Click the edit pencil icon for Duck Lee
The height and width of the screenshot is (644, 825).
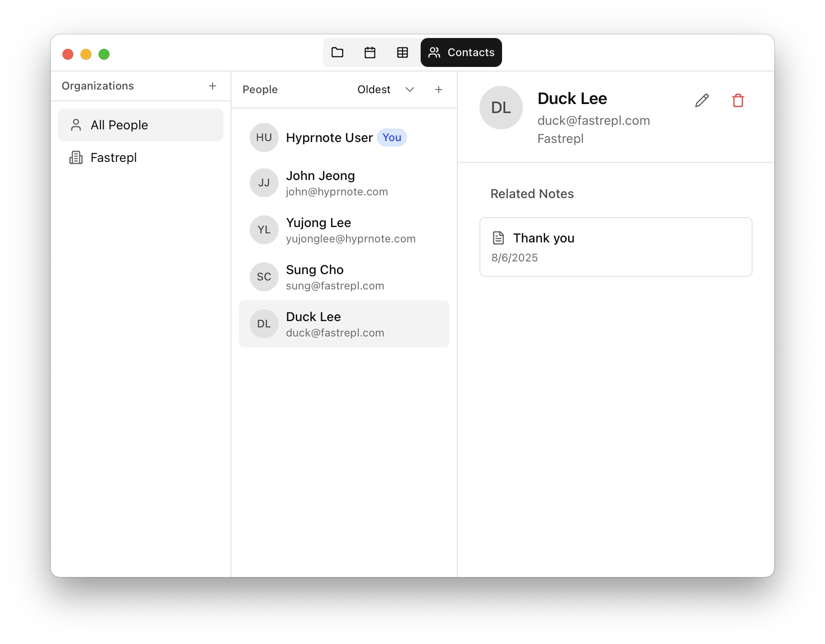tap(702, 100)
